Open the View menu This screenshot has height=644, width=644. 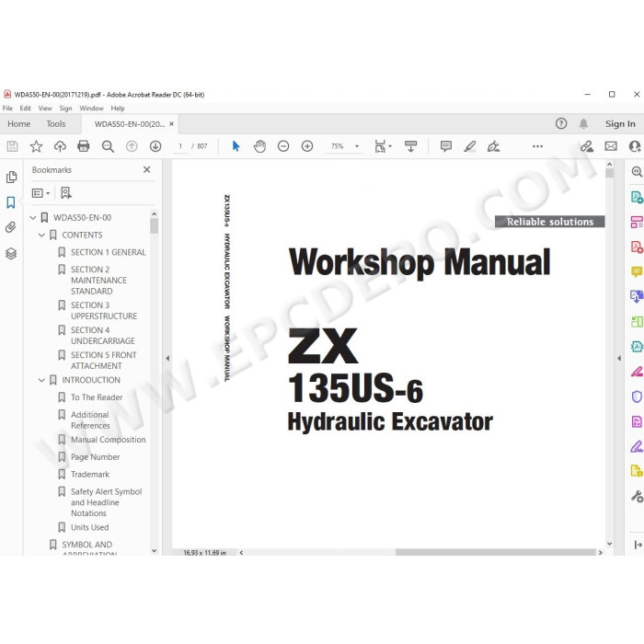point(45,109)
